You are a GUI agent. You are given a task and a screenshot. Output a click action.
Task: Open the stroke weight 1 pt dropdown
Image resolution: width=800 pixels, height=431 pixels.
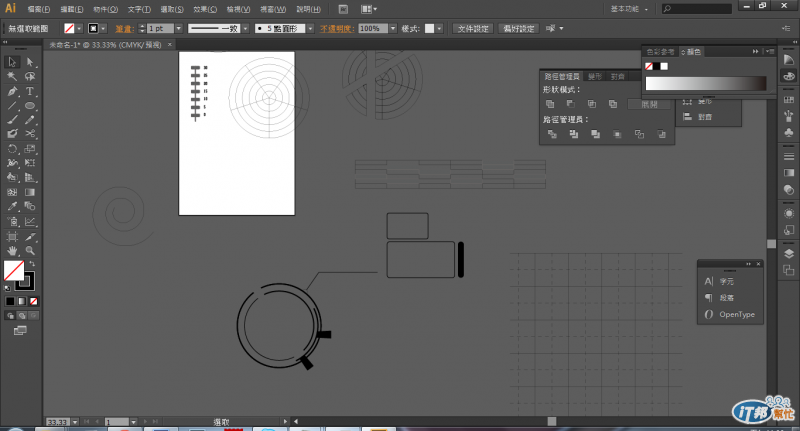tap(179, 29)
